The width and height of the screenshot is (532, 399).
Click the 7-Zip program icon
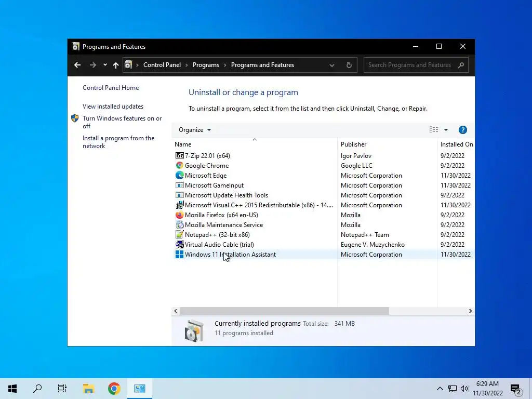(179, 155)
